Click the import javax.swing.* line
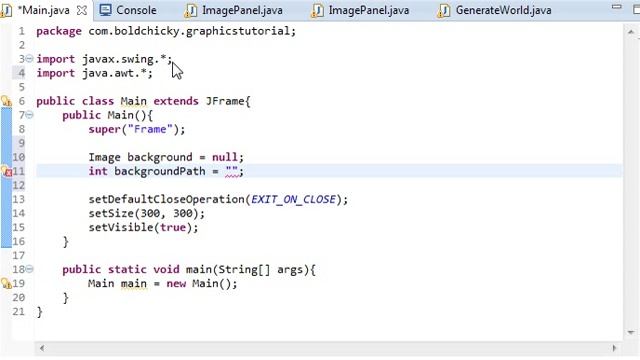This screenshot has height=360, width=640. click(104, 59)
